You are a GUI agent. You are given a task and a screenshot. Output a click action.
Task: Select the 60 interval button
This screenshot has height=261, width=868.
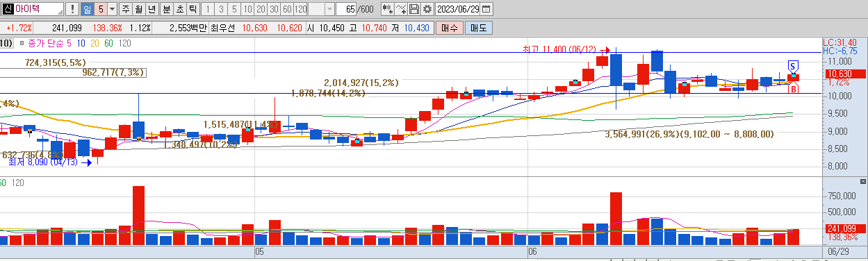[x=287, y=9]
